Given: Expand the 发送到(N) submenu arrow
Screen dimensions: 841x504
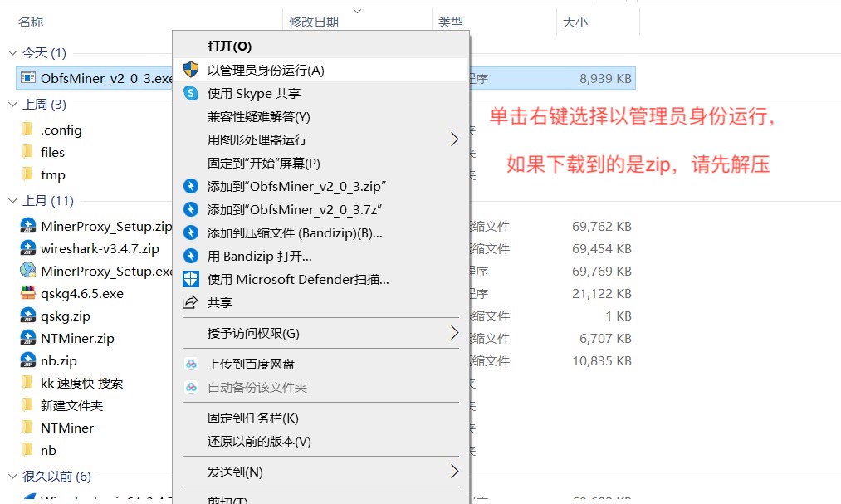Looking at the screenshot, I should [454, 472].
